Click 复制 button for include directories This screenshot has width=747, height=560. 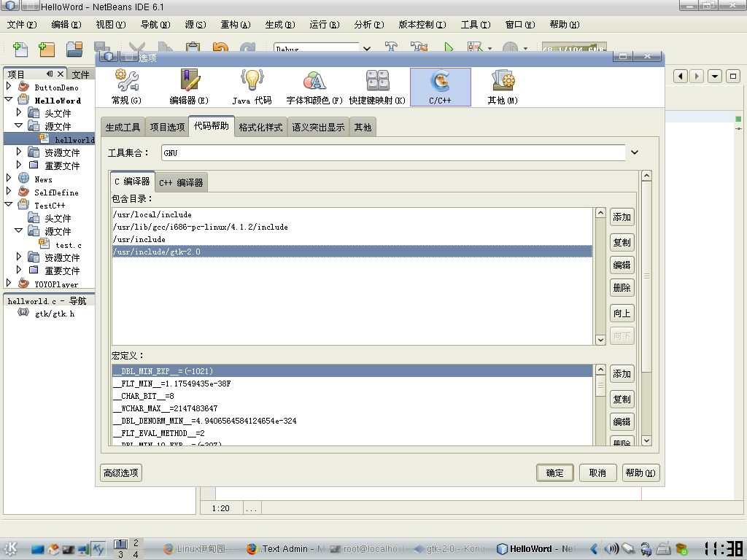(622, 242)
